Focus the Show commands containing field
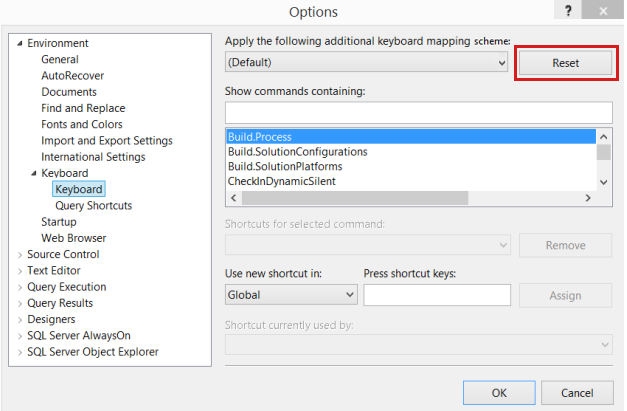The image size is (627, 411). click(x=419, y=112)
